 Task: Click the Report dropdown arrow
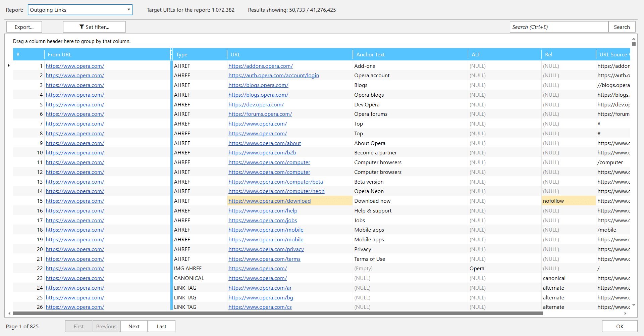pos(128,10)
